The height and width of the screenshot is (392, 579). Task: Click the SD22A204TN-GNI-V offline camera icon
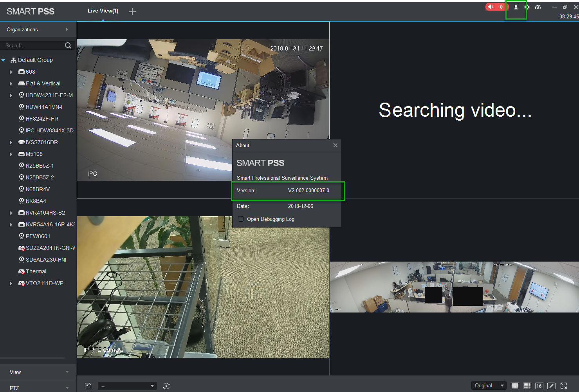pos(22,248)
